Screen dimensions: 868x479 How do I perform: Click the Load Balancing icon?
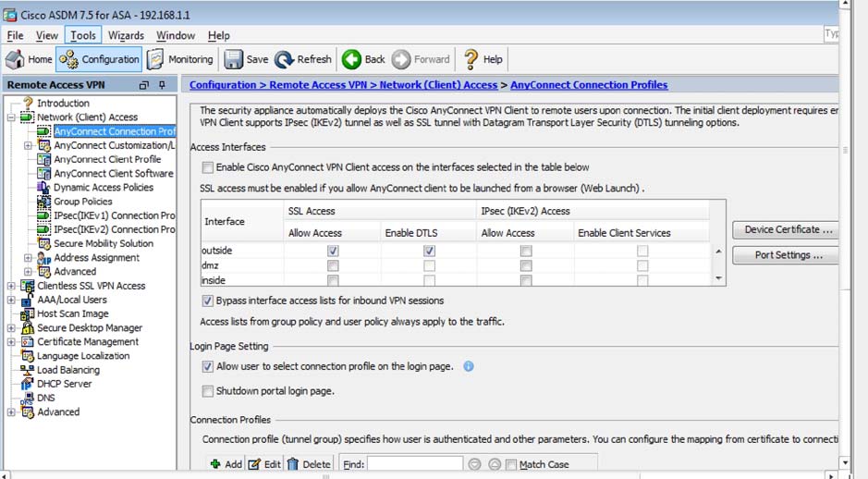(x=27, y=370)
